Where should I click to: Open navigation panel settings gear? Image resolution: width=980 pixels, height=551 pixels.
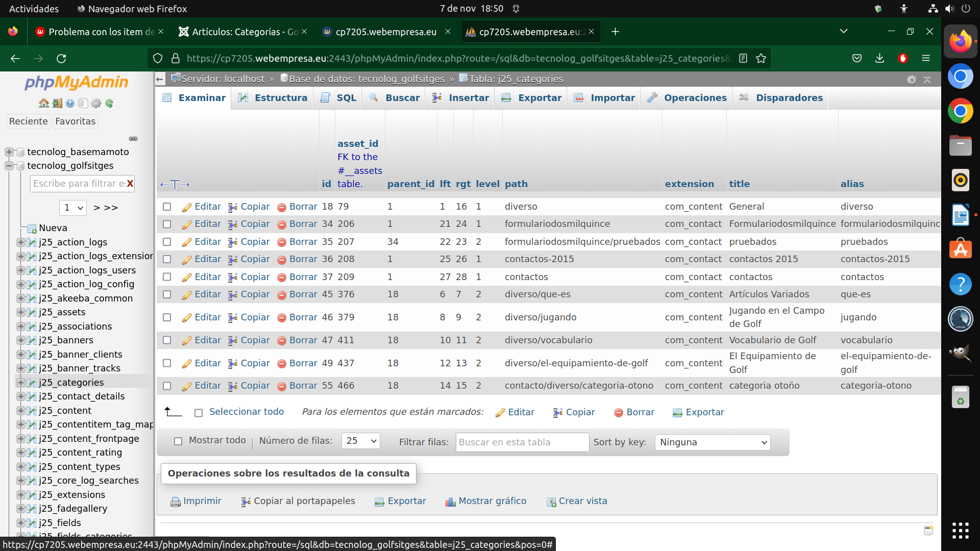[96, 103]
